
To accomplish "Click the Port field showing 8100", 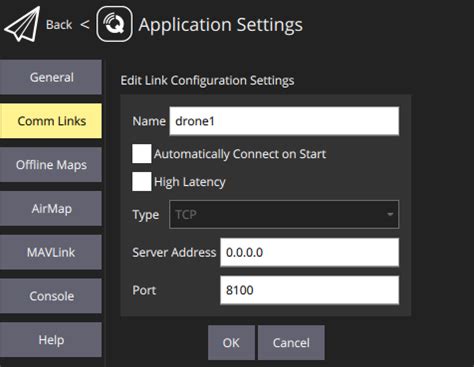I will [x=309, y=290].
